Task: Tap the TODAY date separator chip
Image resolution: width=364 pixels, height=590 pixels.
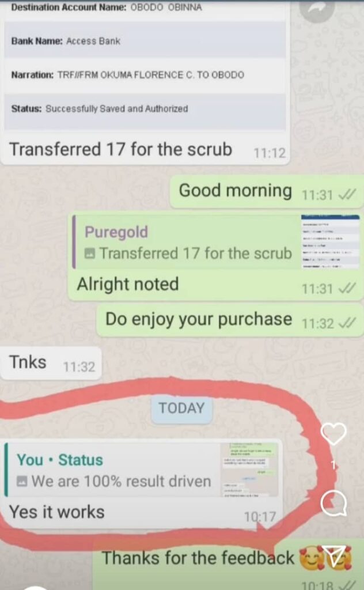Action: pos(181,409)
